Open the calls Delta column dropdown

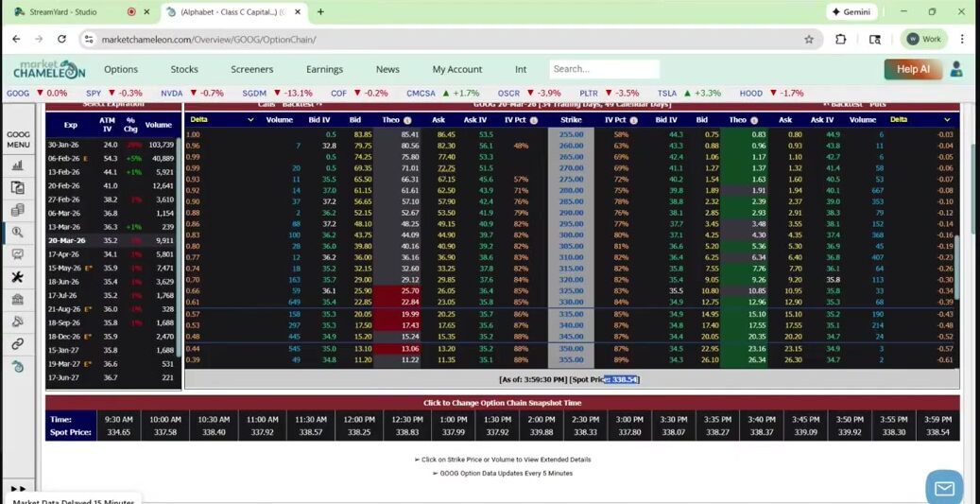coord(250,119)
